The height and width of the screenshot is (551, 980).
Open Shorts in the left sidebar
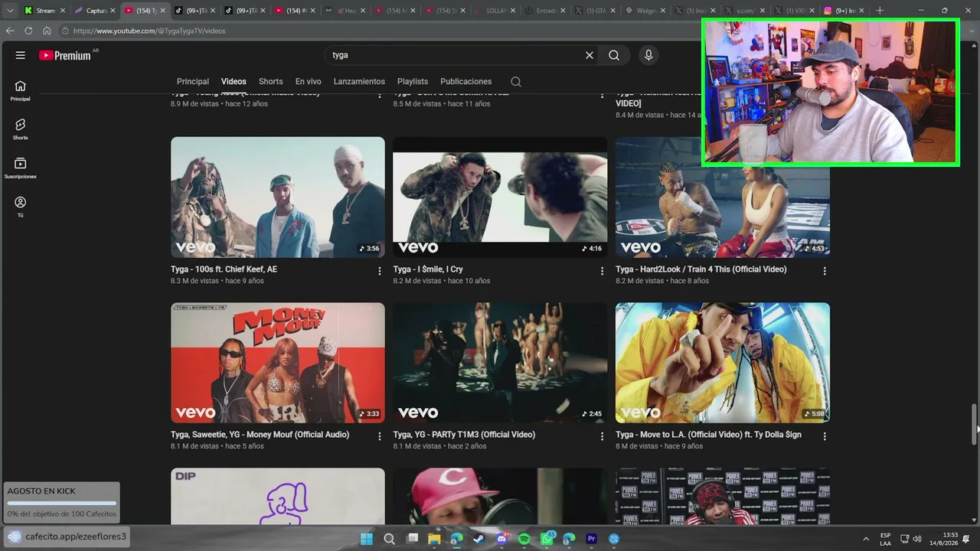(x=21, y=129)
